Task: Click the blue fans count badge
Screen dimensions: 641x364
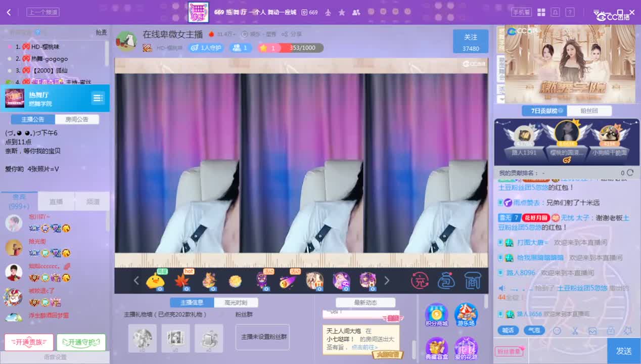Action: (x=241, y=48)
